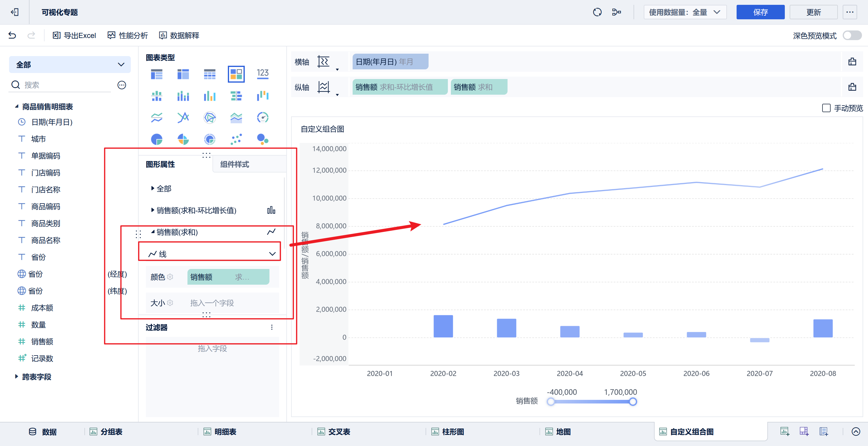The height and width of the screenshot is (446, 868).
Task: Select the KPI 123 indicator chart icon
Action: 263,74
